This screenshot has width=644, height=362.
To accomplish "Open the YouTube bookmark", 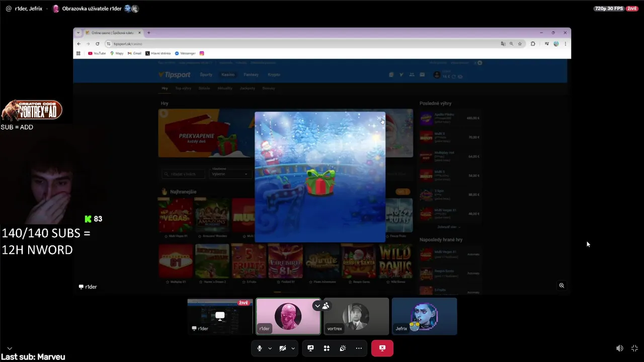I will click(97, 53).
